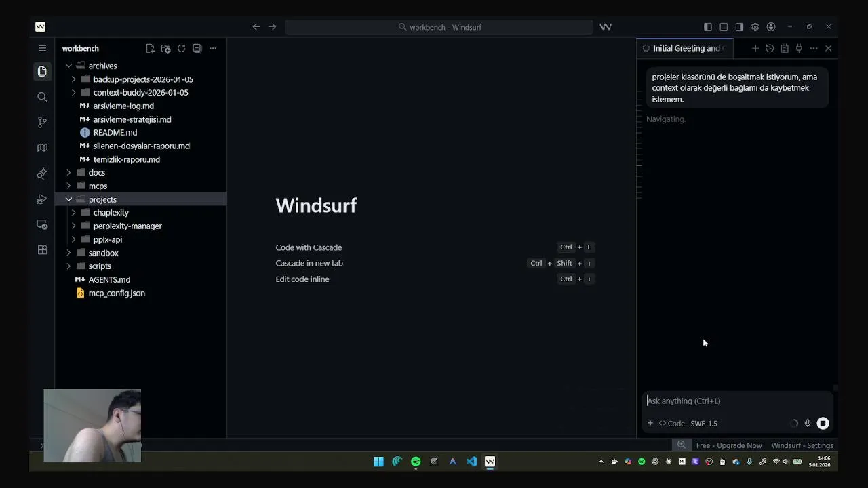Click Cascade in new tab link
The height and width of the screenshot is (488, 868).
click(309, 263)
